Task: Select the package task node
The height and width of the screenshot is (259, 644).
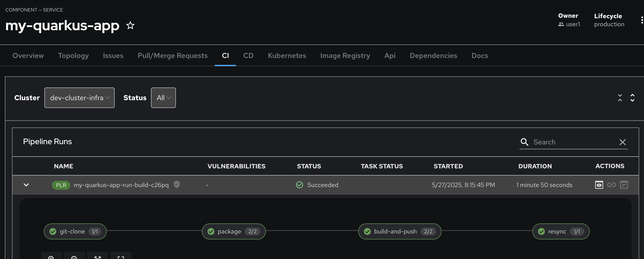Action: click(233, 231)
